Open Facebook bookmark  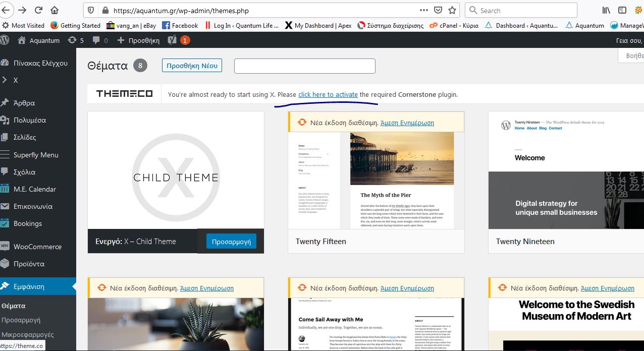click(180, 25)
